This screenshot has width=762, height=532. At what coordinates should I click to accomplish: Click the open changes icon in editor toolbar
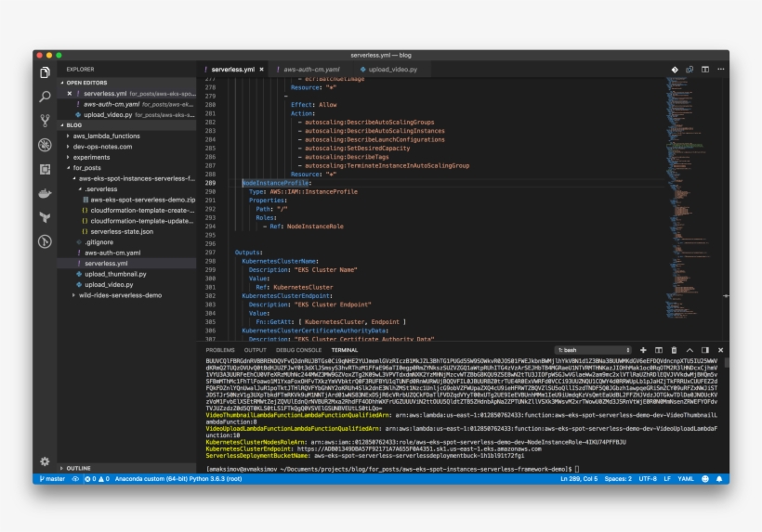(690, 70)
